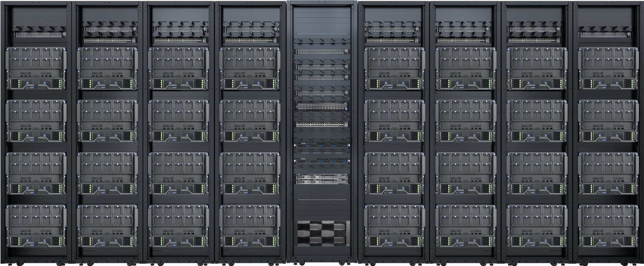Select the bottom server in the leftmost rack
Image resolution: width=644 pixels, height=266 pixels.
point(36,226)
